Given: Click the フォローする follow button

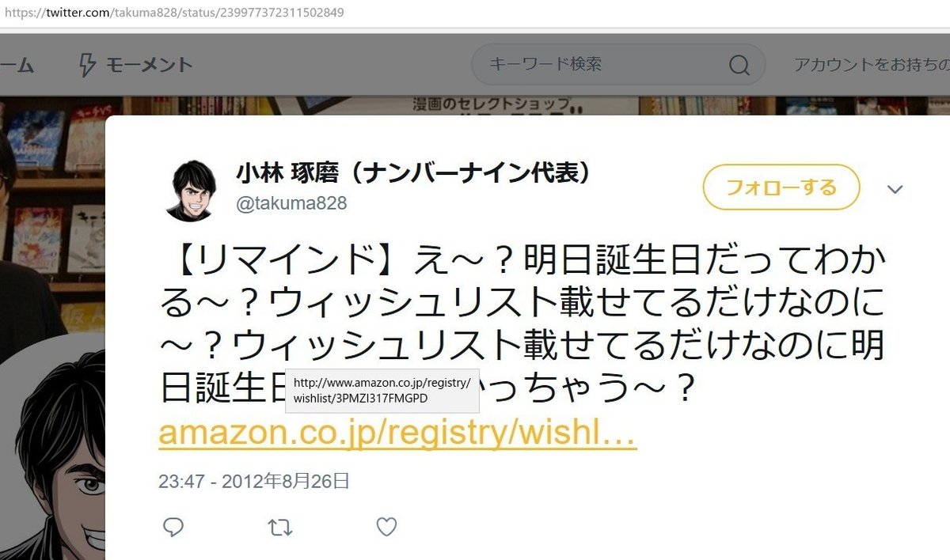Looking at the screenshot, I should (x=781, y=187).
